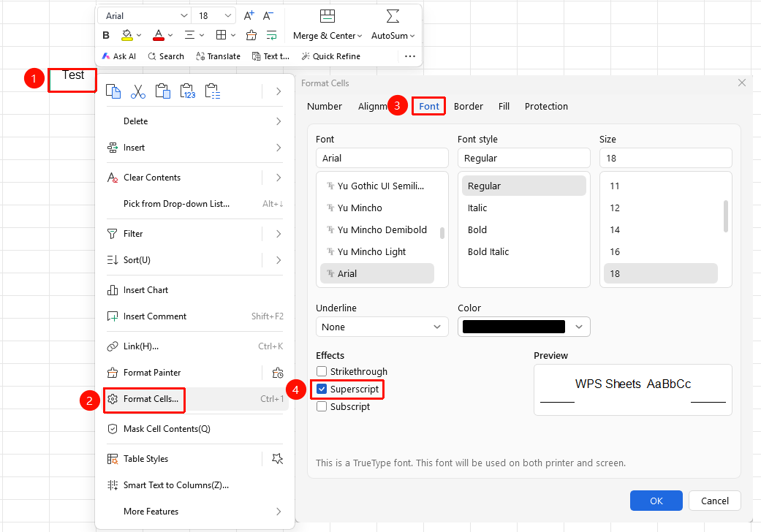The height and width of the screenshot is (532, 761).
Task: Click the Paste icon in the context menu
Action: [162, 91]
